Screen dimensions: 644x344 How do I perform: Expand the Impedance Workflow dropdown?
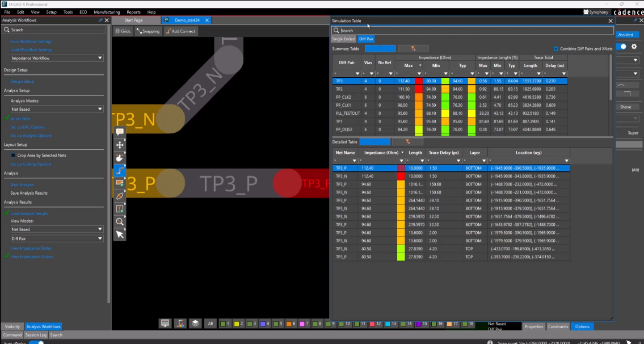100,58
